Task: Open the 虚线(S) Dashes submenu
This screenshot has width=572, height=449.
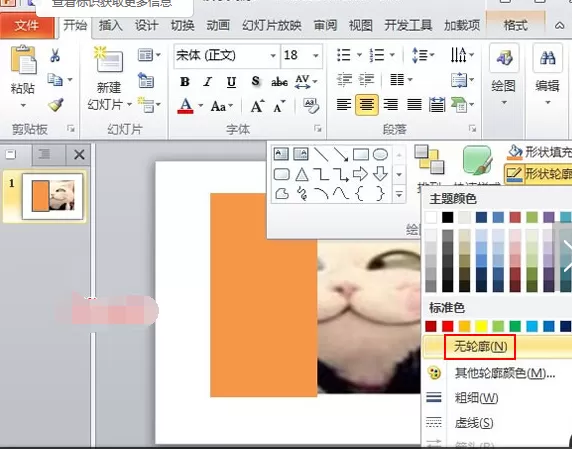Action: click(x=474, y=423)
